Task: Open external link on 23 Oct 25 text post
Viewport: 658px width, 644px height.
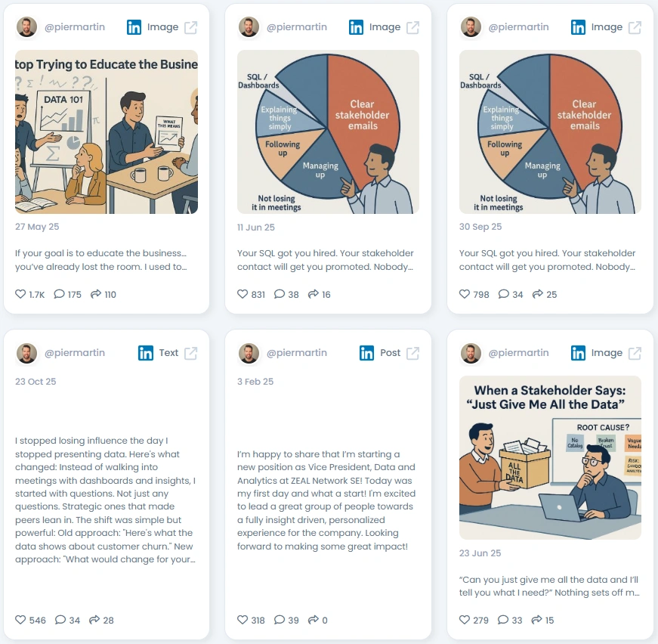Action: 191,353
